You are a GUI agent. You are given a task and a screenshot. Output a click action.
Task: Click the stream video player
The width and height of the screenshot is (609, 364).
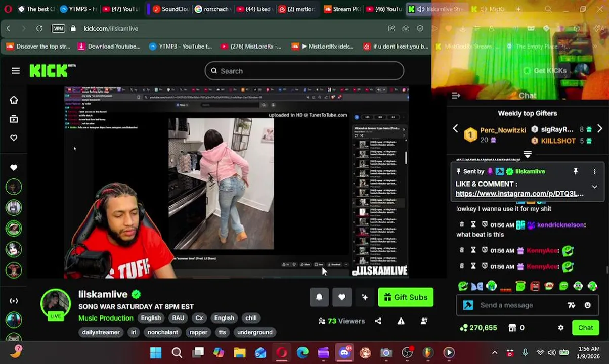pyautogui.click(x=236, y=183)
